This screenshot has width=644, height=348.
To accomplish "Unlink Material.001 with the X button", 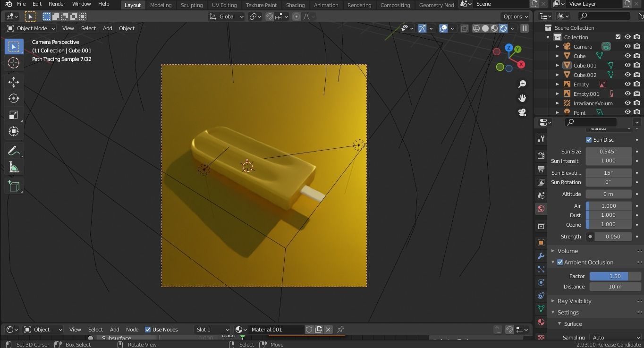I will 328,330.
